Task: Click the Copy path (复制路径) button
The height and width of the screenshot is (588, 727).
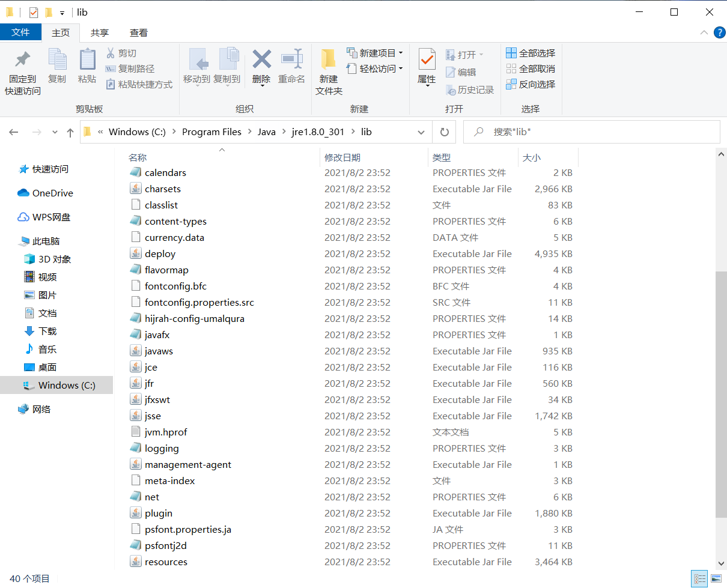Action: (x=130, y=68)
